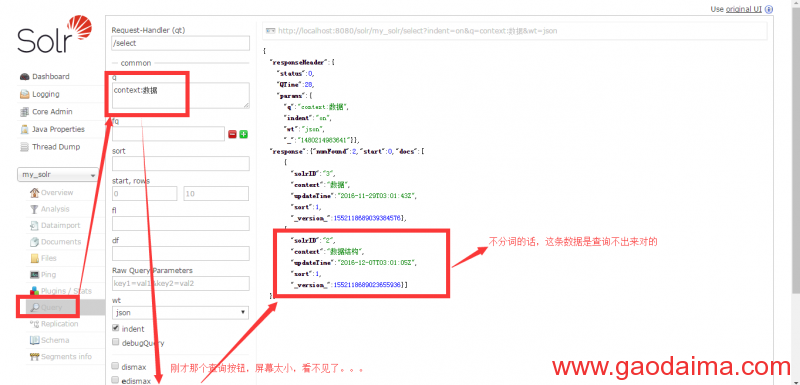800x385 pixels.
Task: Click the Thread Dump icon
Action: click(24, 147)
